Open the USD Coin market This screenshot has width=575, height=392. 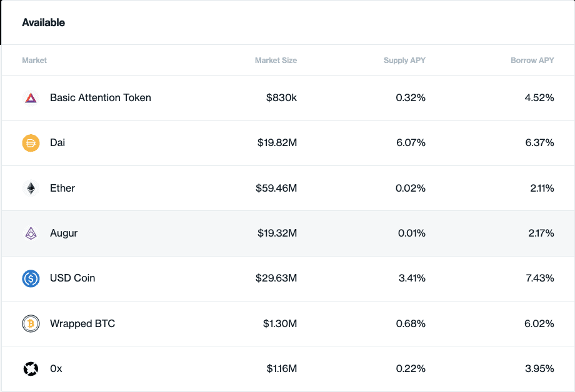pyautogui.click(x=288, y=279)
